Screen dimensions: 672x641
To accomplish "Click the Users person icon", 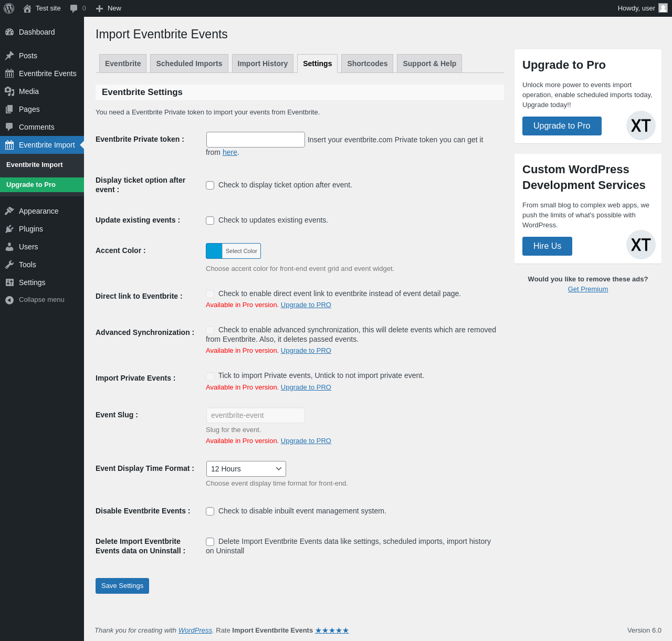I will coord(9,247).
